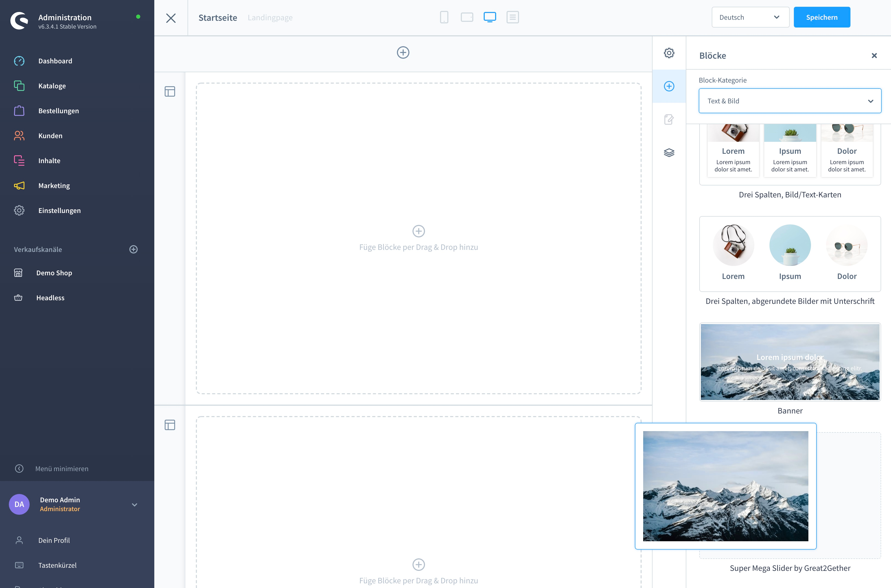This screenshot has height=588, width=891.
Task: Click the second section drop zone plus
Action: coord(418,564)
